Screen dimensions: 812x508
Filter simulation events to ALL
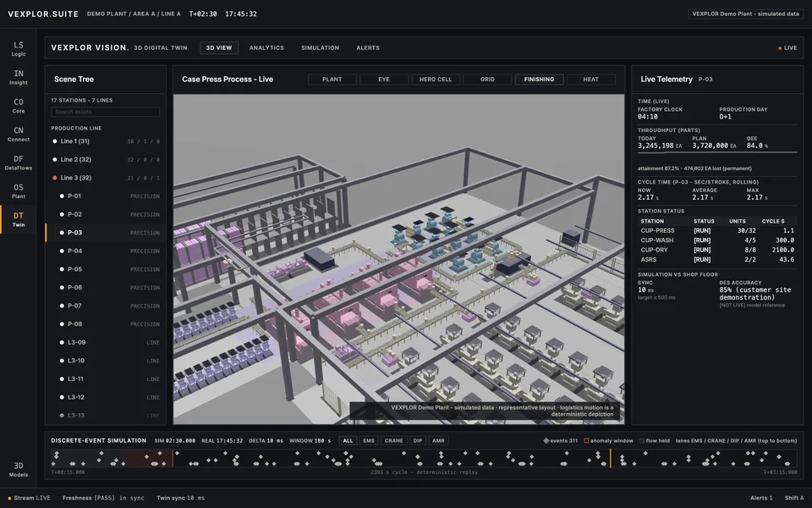[348, 440]
